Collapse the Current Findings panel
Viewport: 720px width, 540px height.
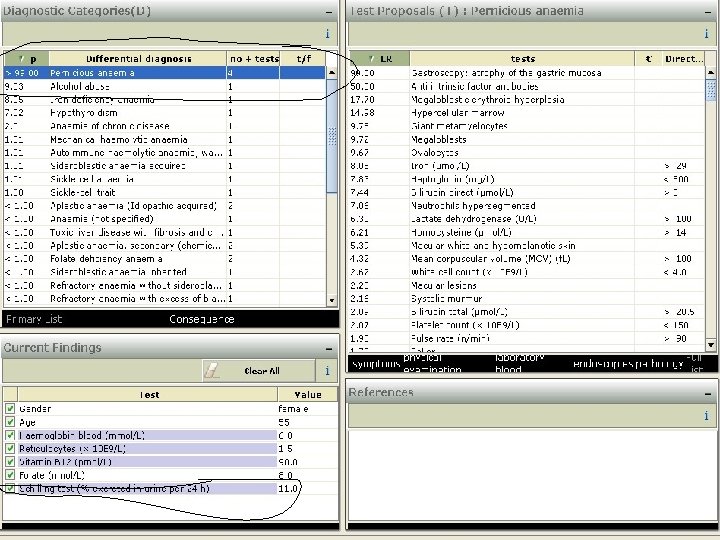pyautogui.click(x=329, y=349)
